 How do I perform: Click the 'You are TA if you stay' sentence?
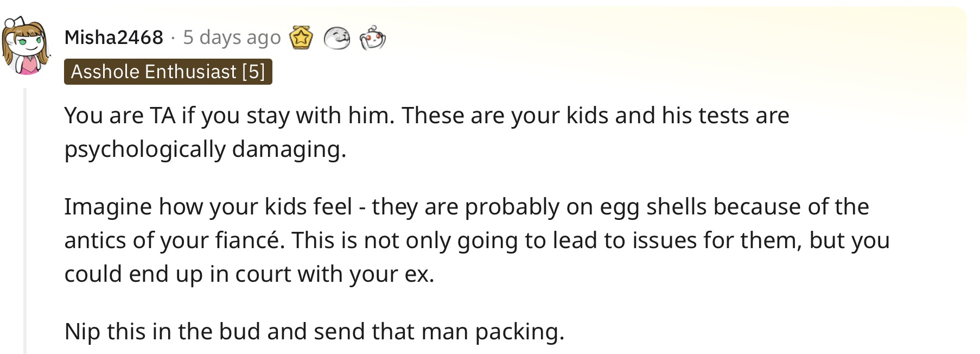(x=229, y=116)
